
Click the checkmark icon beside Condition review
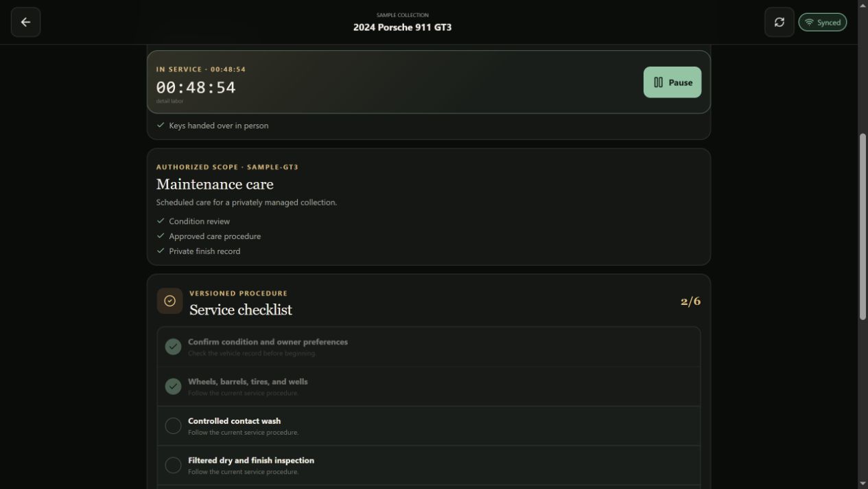click(161, 221)
